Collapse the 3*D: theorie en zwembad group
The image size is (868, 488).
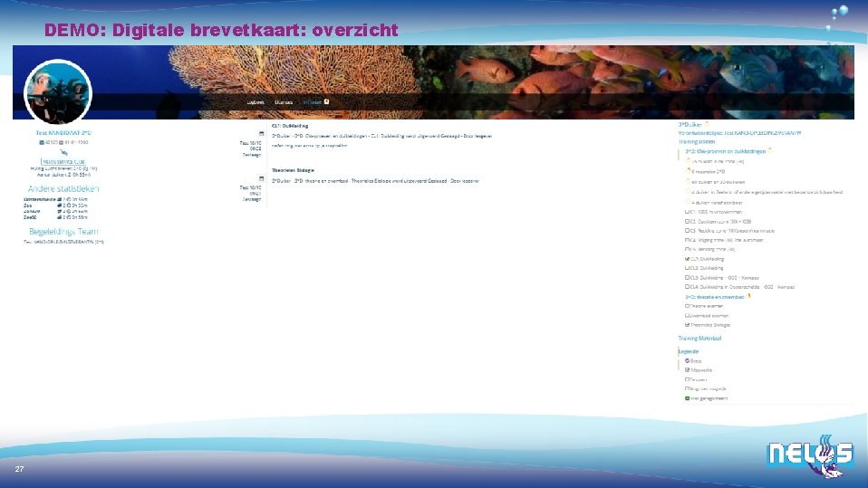click(715, 297)
